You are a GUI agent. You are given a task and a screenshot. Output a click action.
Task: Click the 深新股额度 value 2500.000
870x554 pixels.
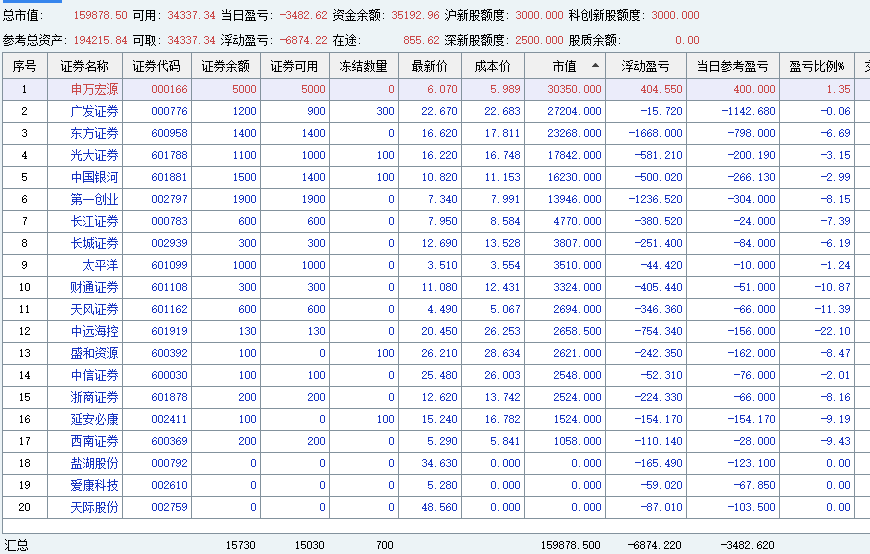click(x=539, y=41)
